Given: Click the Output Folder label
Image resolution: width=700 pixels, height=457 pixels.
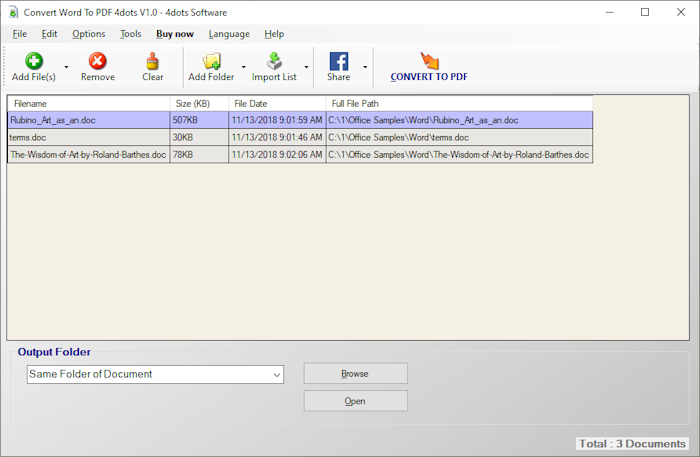Looking at the screenshot, I should (x=54, y=352).
